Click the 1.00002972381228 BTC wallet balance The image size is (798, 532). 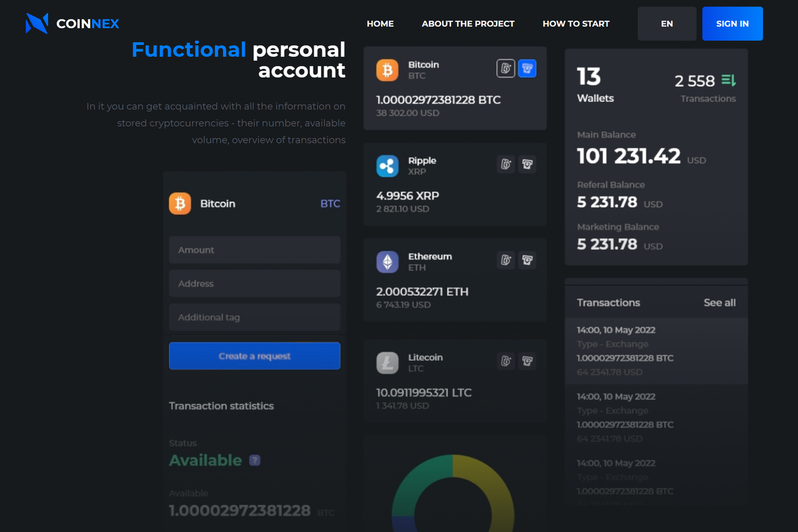point(439,100)
